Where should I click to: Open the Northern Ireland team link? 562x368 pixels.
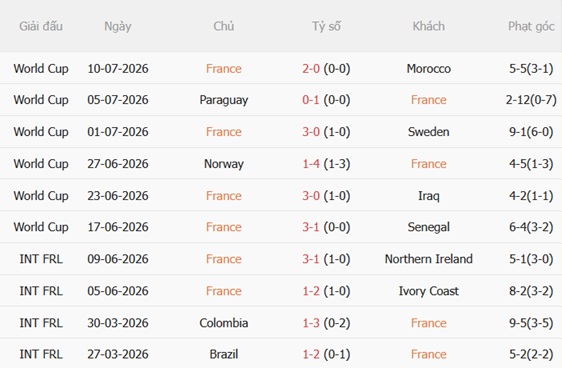[429, 259]
